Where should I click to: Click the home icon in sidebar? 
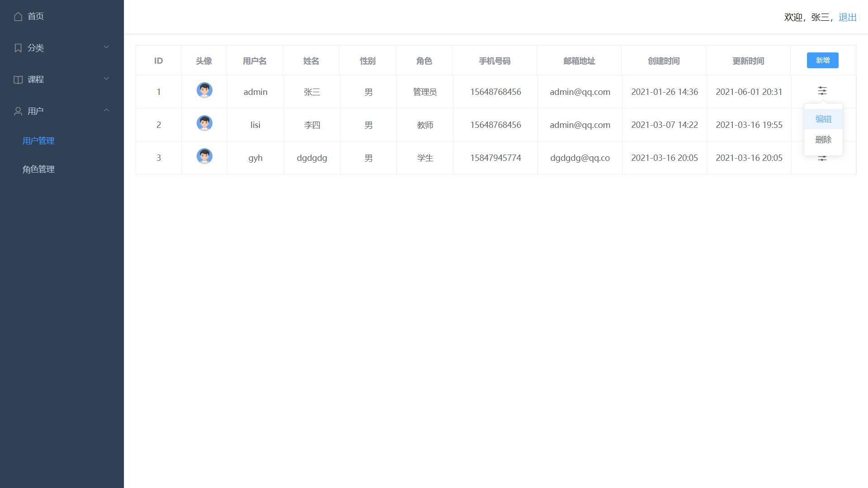click(x=18, y=17)
